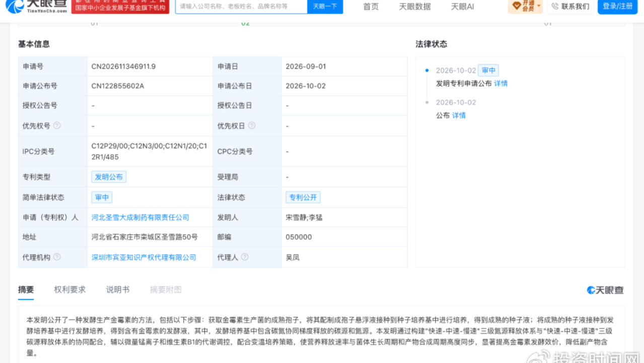The height and width of the screenshot is (363, 644).
Task: Click the 天眼一下 search button
Action: (x=325, y=7)
